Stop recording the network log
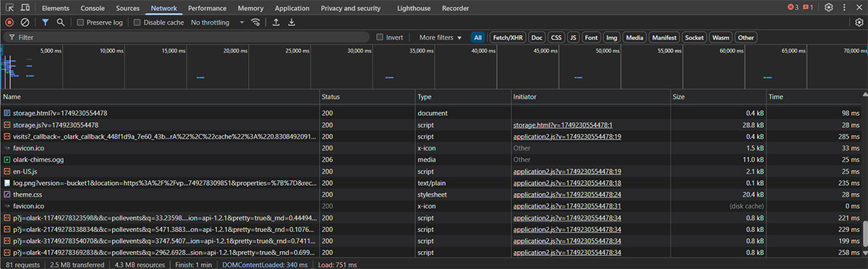Viewport: 868px width, 269px height. pos(9,22)
